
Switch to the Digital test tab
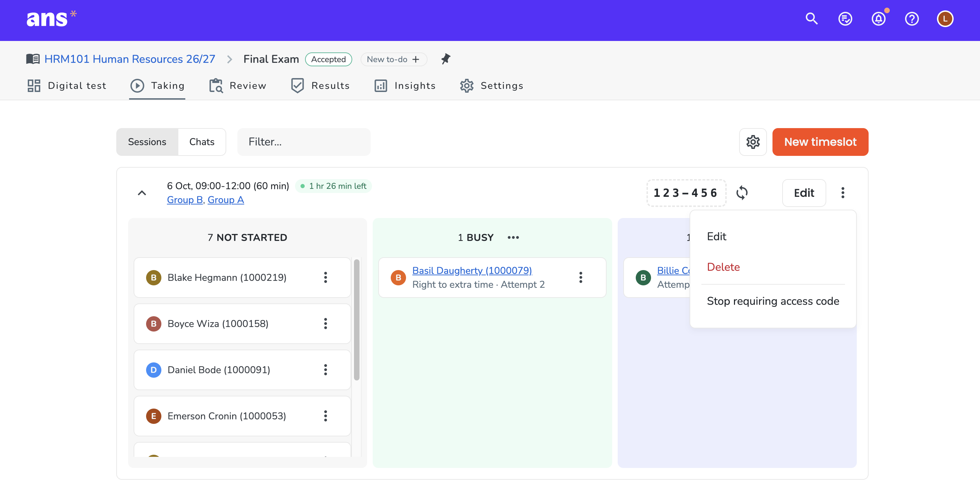tap(67, 86)
